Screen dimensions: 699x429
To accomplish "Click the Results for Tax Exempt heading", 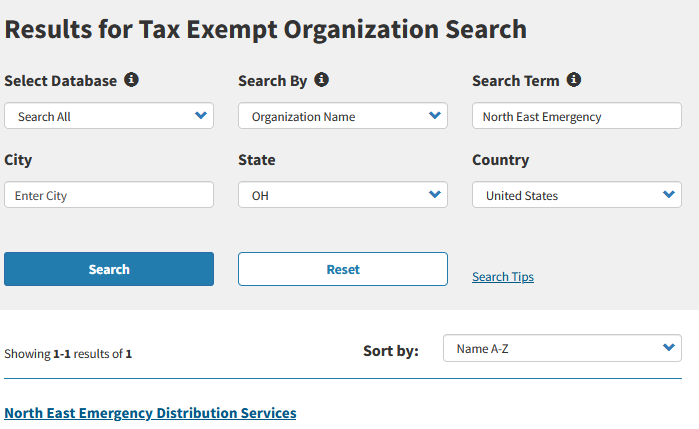I will pos(266,30).
